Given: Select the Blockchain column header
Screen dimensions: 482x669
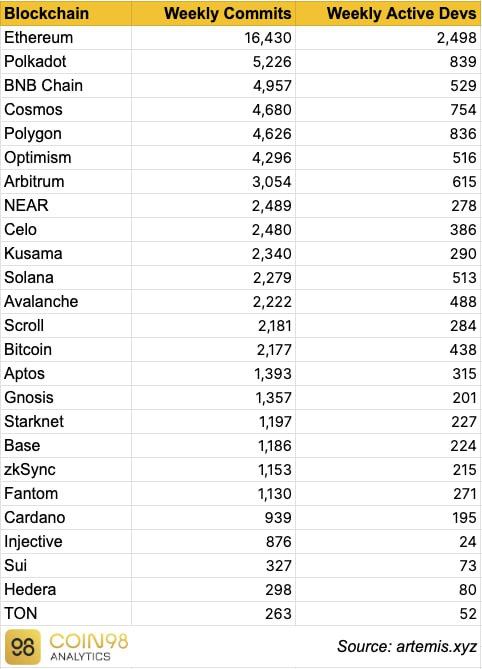Looking at the screenshot, I should [x=46, y=13].
